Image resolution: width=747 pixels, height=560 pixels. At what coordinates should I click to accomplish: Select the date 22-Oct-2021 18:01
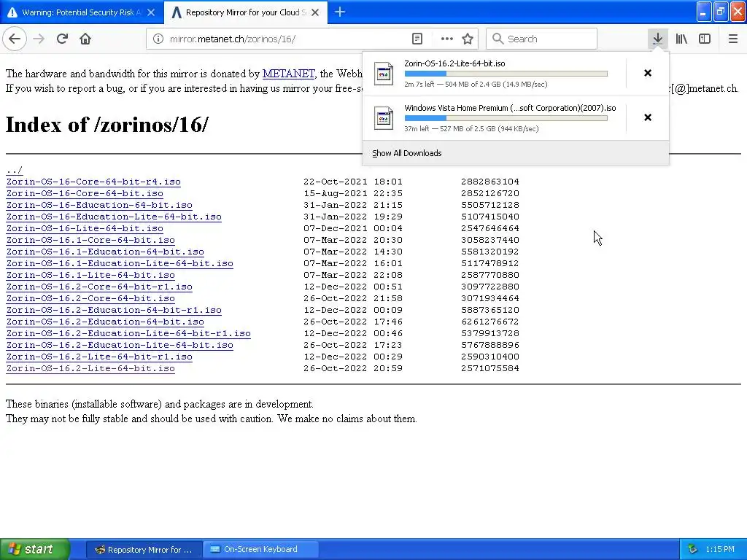(x=353, y=182)
